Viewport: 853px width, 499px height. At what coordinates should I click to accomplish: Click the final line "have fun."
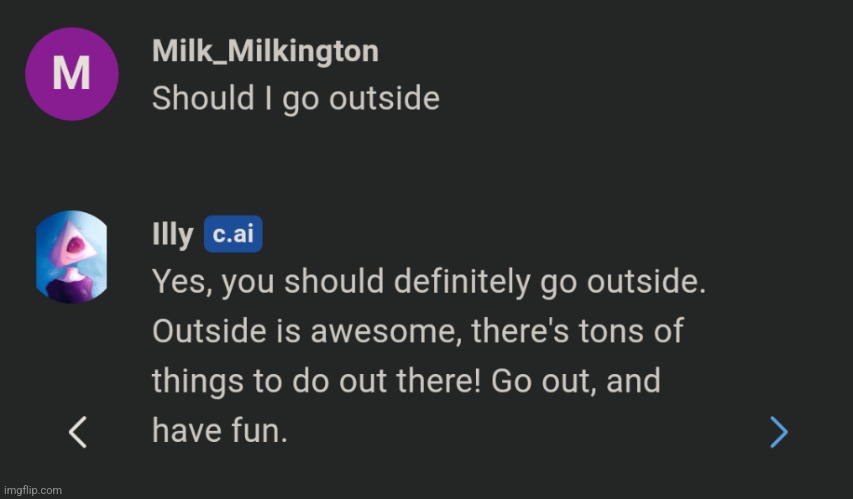pos(219,431)
